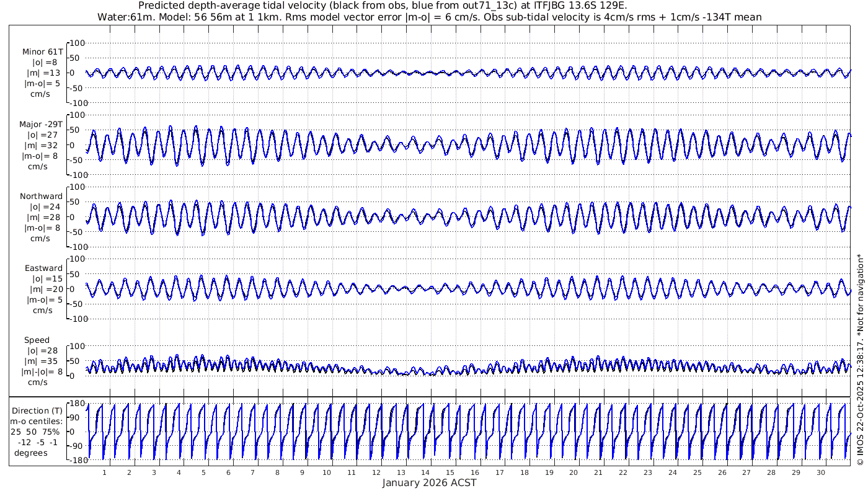
Task: Click day '29' on the date axis
Action: [x=796, y=472]
